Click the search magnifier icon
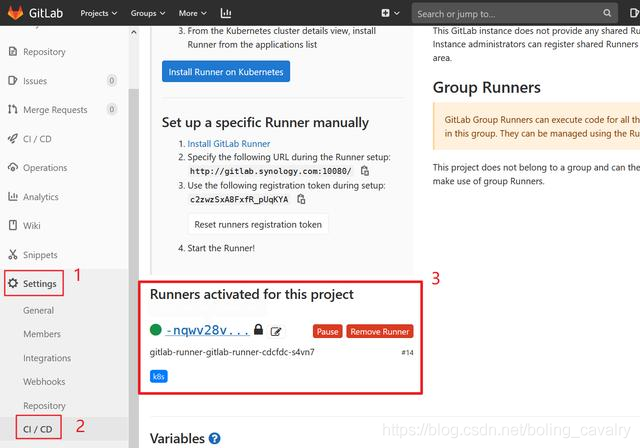 tap(607, 13)
